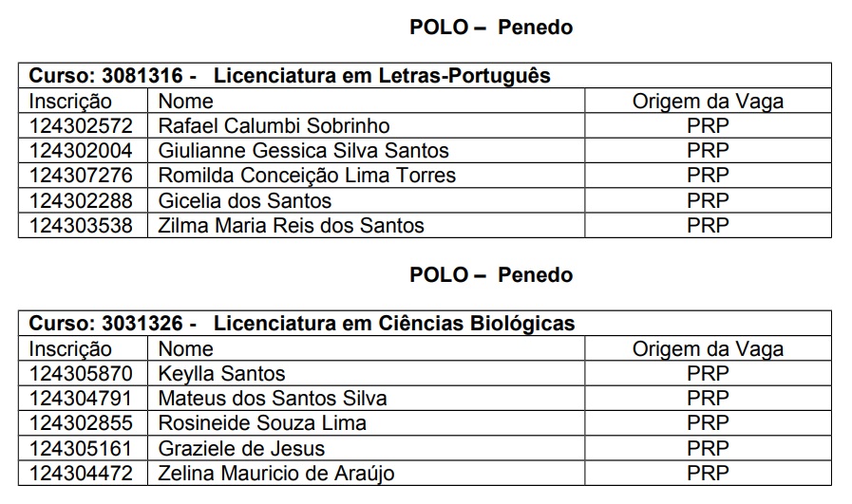Click the first "POLO – Penedo" heading

coord(491,28)
